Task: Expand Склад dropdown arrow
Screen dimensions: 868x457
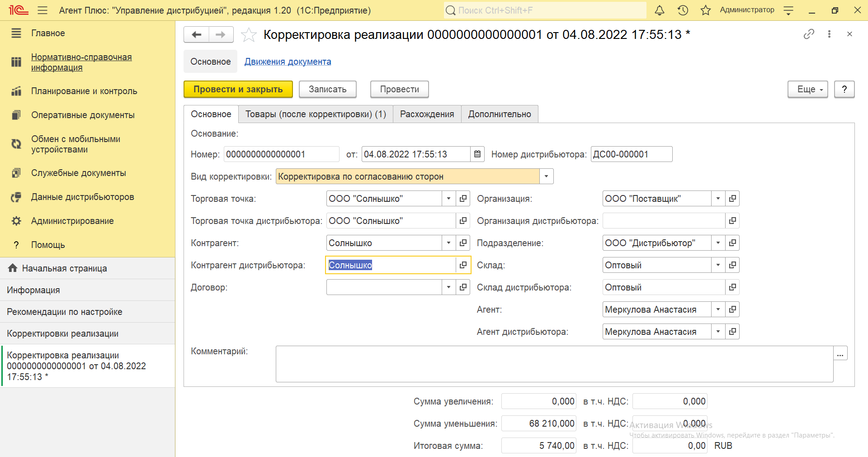Action: [x=718, y=265]
